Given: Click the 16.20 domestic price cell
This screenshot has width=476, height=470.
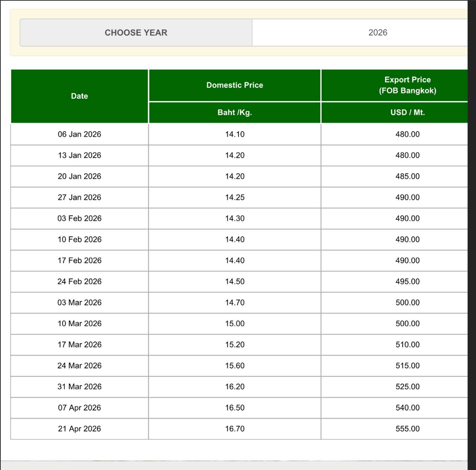Looking at the screenshot, I should coord(235,387).
